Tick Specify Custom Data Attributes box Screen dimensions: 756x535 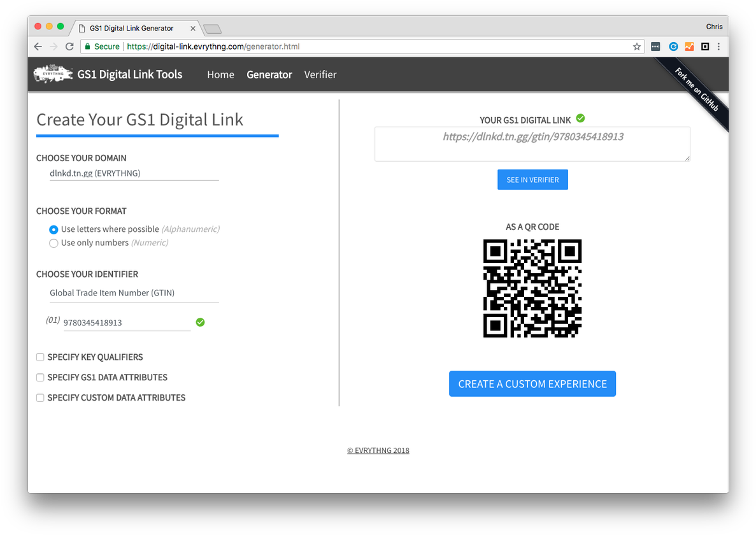[40, 398]
